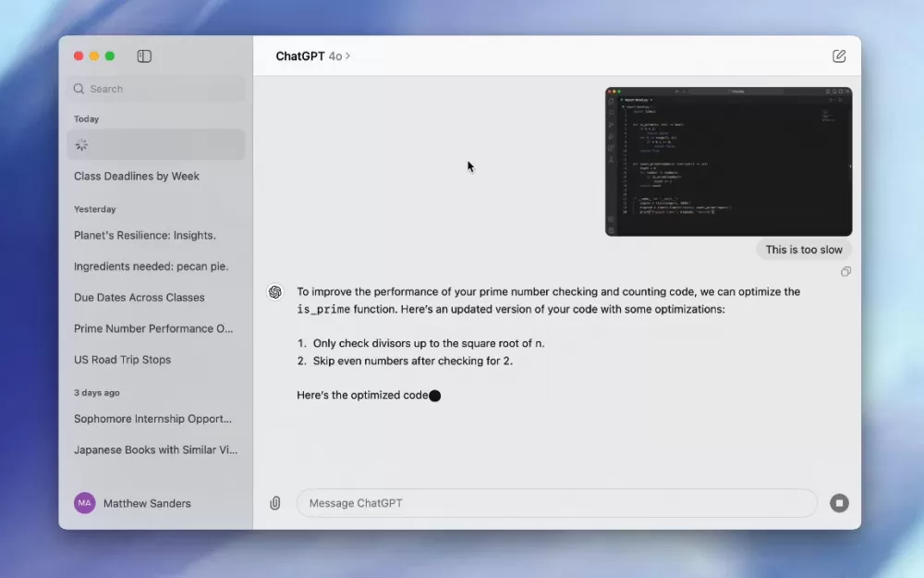Click the 'This is too slow' message bubble
The width and height of the screenshot is (924, 578).
[804, 250]
